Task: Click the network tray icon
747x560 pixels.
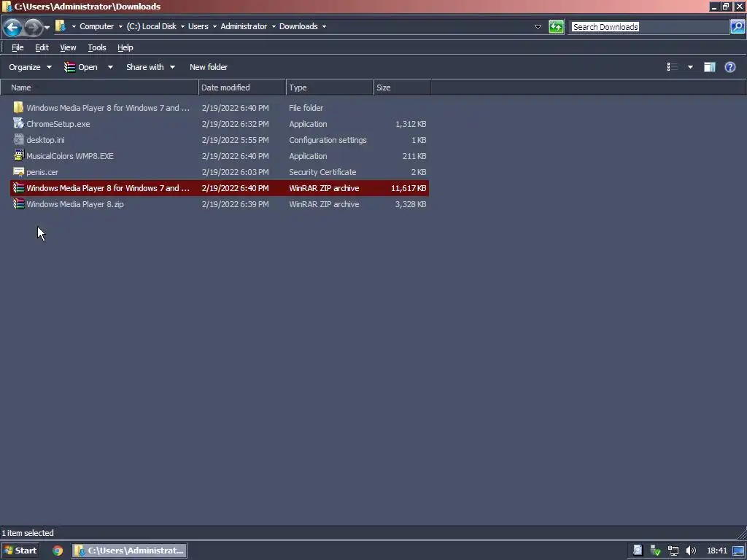Action: tap(673, 551)
